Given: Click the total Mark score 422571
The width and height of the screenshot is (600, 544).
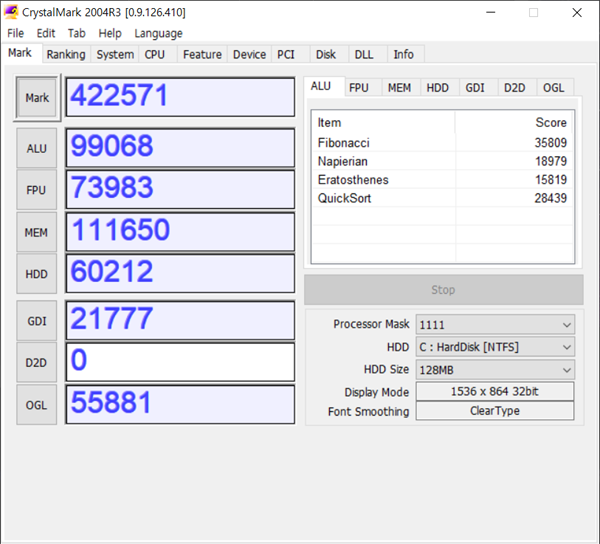Looking at the screenshot, I should point(181,97).
